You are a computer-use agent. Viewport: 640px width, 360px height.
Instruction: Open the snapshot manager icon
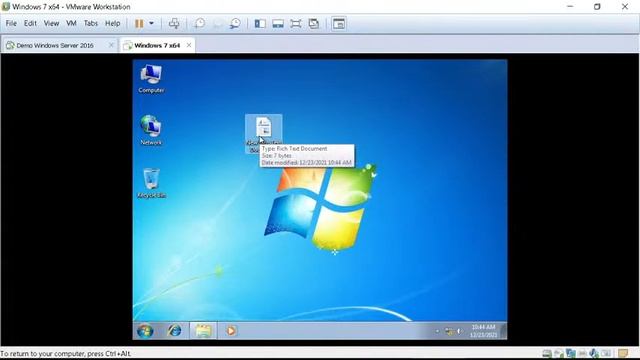pos(235,24)
